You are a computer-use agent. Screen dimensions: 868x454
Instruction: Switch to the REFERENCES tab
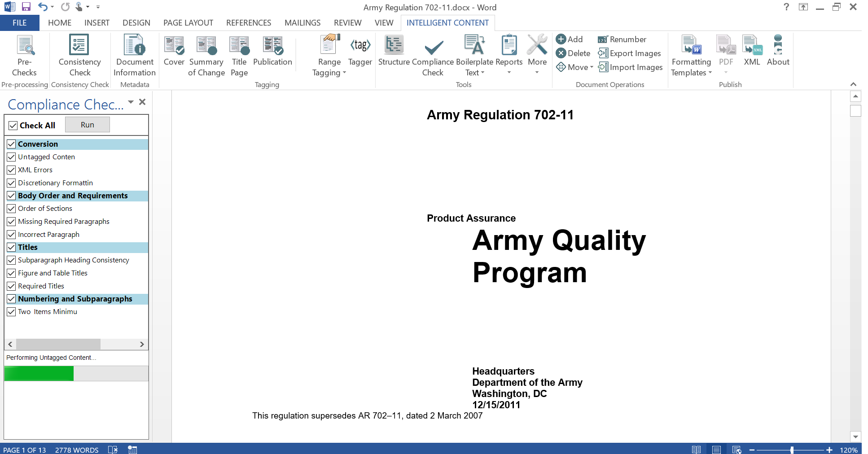249,23
